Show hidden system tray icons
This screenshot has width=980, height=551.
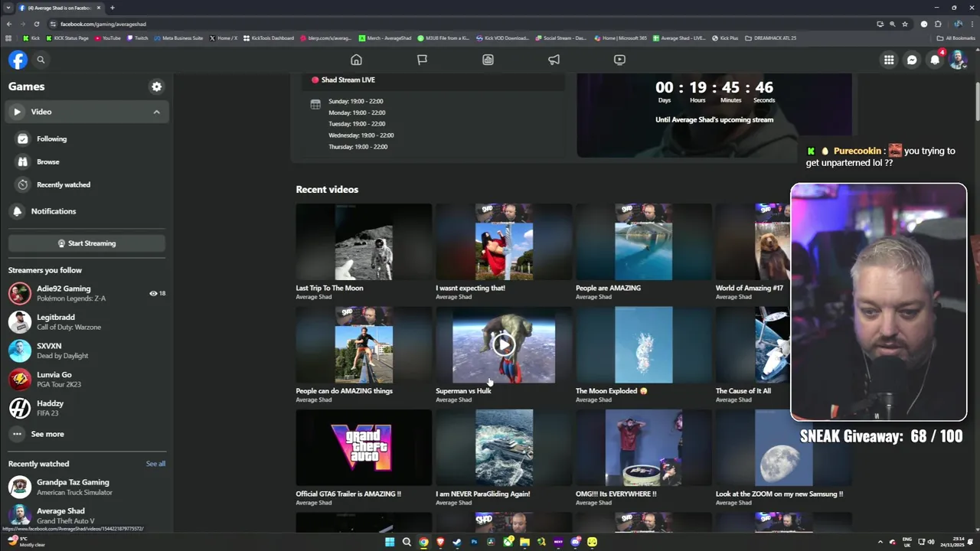point(880,542)
